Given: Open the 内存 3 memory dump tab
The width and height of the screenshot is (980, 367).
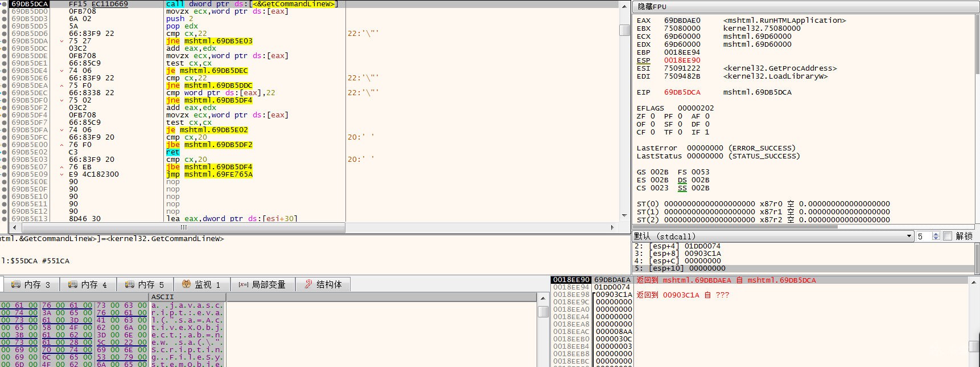Looking at the screenshot, I should (x=31, y=284).
